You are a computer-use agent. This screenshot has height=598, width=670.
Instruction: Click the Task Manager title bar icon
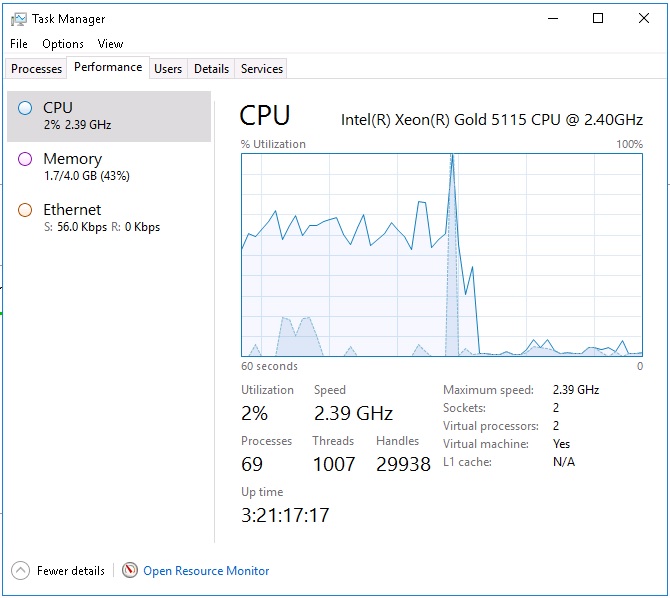[18, 18]
